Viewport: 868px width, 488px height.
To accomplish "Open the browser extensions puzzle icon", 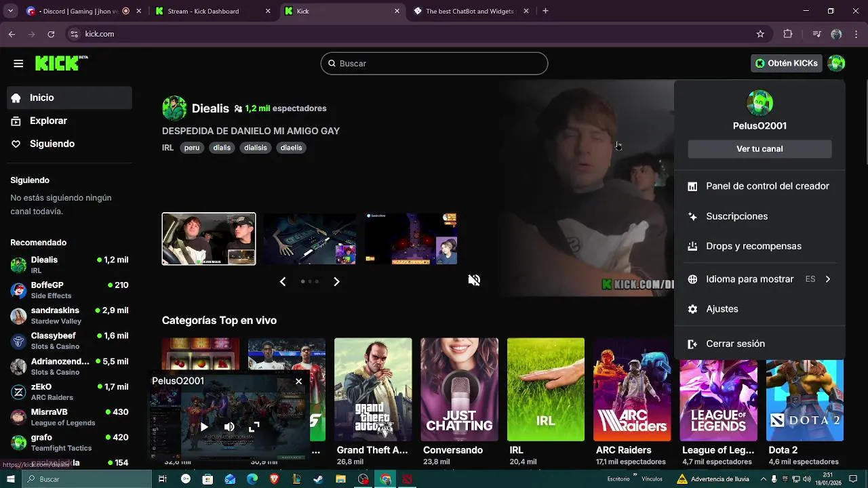I will coord(787,34).
